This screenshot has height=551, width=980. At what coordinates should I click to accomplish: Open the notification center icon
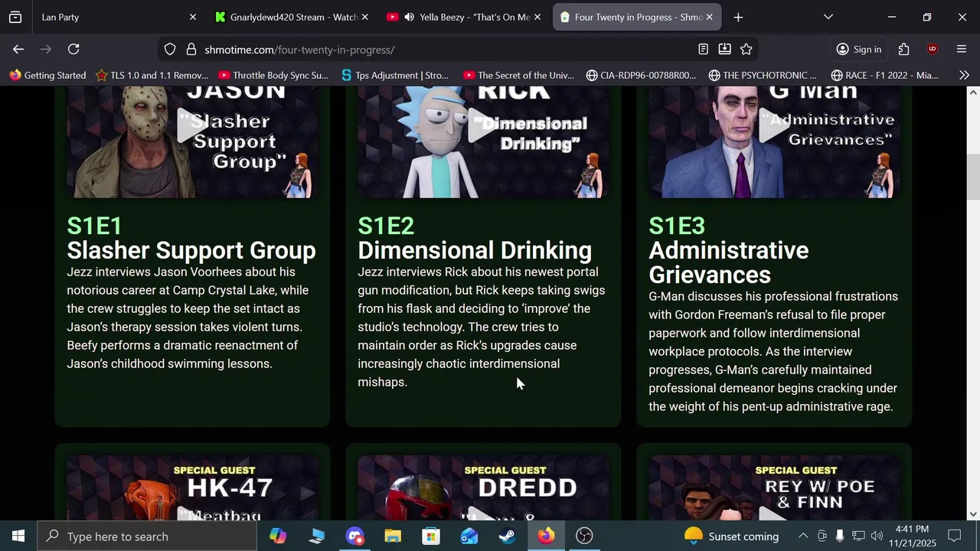pyautogui.click(x=955, y=536)
